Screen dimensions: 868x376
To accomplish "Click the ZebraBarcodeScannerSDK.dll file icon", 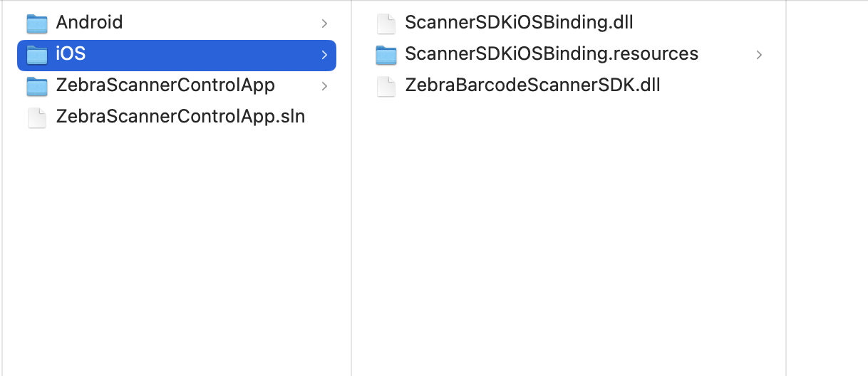I will [x=386, y=86].
